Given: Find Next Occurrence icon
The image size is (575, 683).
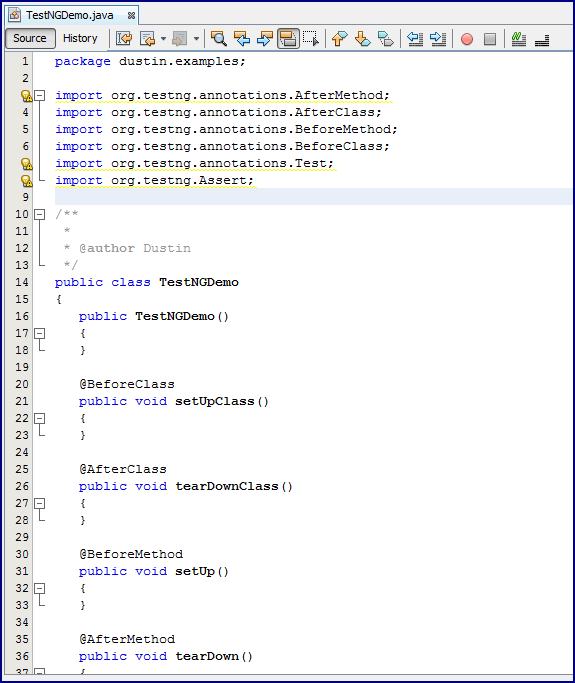Looking at the screenshot, I should [265, 39].
